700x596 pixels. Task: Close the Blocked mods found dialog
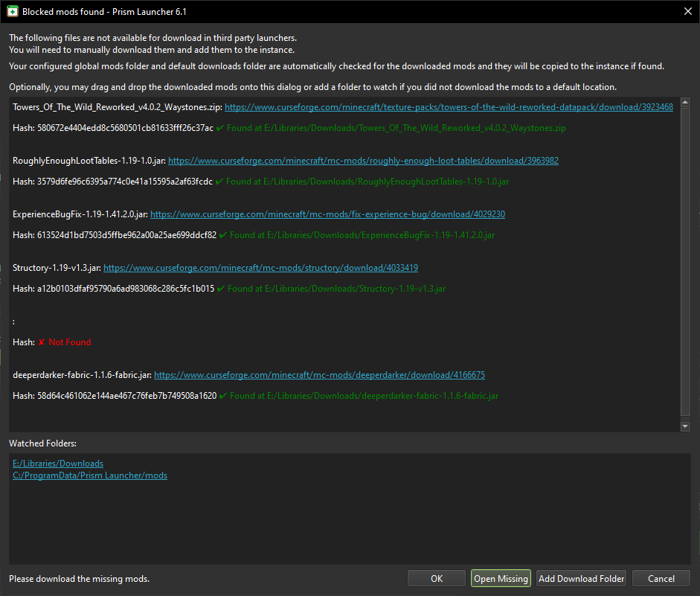tap(688, 12)
